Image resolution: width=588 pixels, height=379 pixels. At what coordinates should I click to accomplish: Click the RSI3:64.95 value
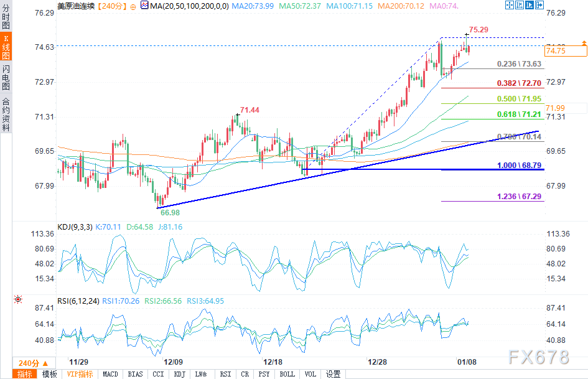pyautogui.click(x=205, y=301)
